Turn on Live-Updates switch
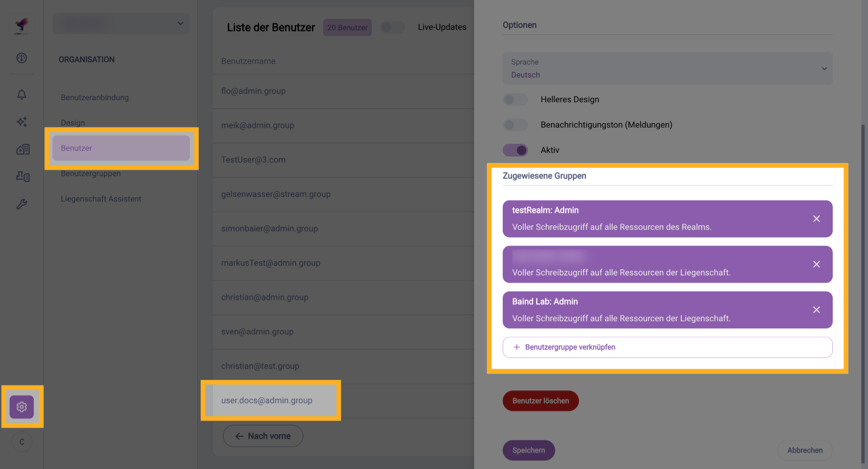 [x=392, y=27]
